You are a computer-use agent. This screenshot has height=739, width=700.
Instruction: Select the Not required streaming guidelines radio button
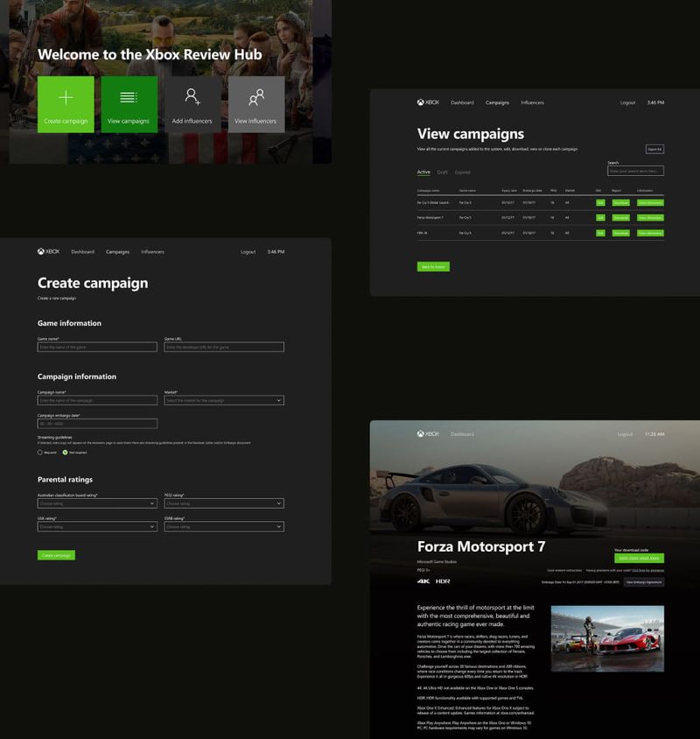pos(65,453)
